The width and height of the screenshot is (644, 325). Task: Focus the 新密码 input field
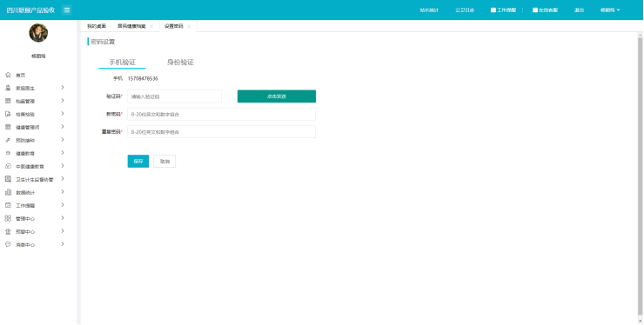coord(221,114)
